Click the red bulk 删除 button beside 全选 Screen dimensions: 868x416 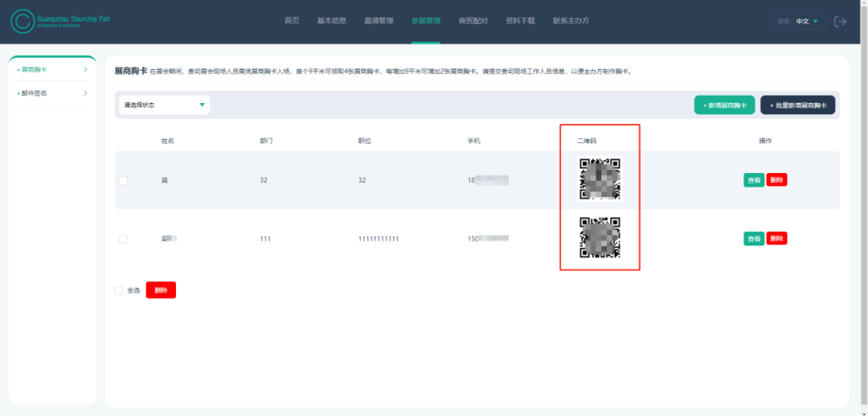tap(161, 290)
